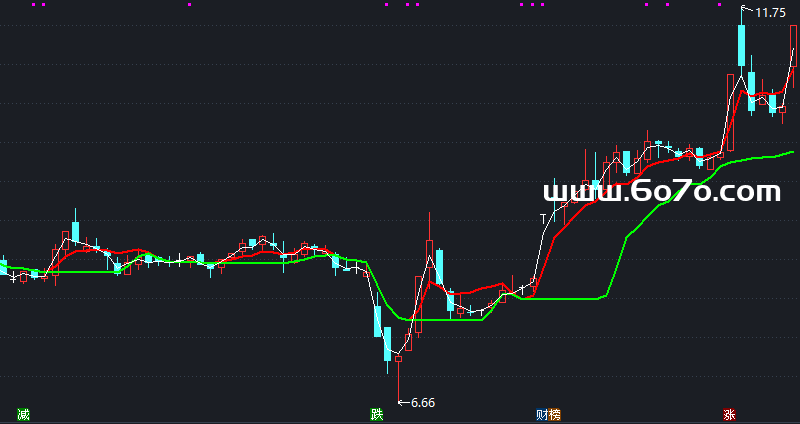Select the red candle touching the 6.66 low
Image resolution: width=800 pixels, height=424 pixels.
[398, 357]
